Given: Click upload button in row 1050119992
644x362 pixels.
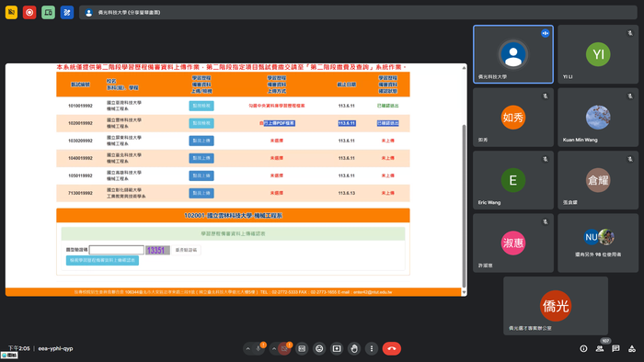Looking at the screenshot, I should coord(201,175).
